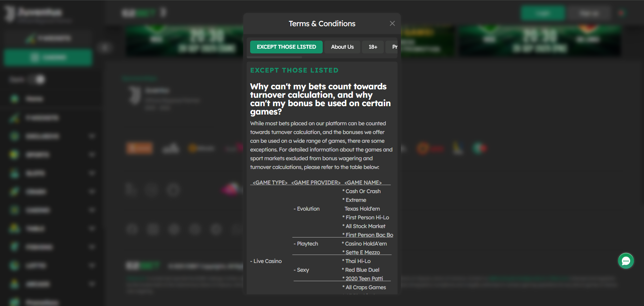This screenshot has width=644, height=306.
Task: Click the Juventus logo at top left
Action: tap(10, 13)
